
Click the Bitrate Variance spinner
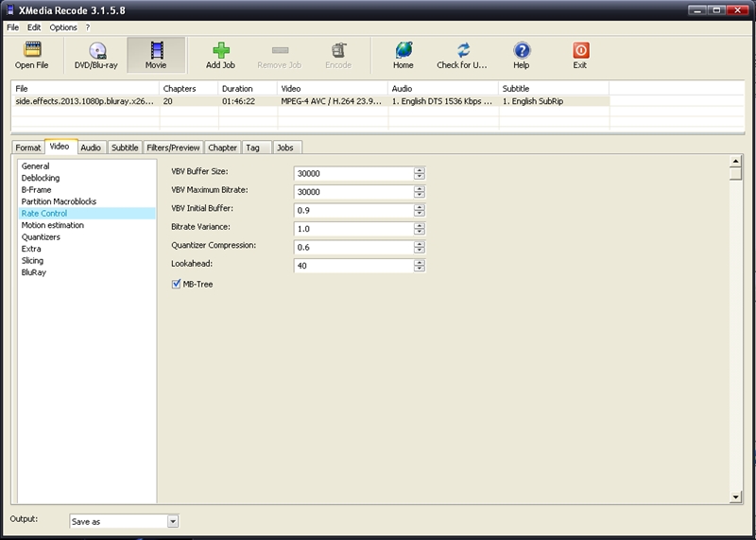pos(420,229)
